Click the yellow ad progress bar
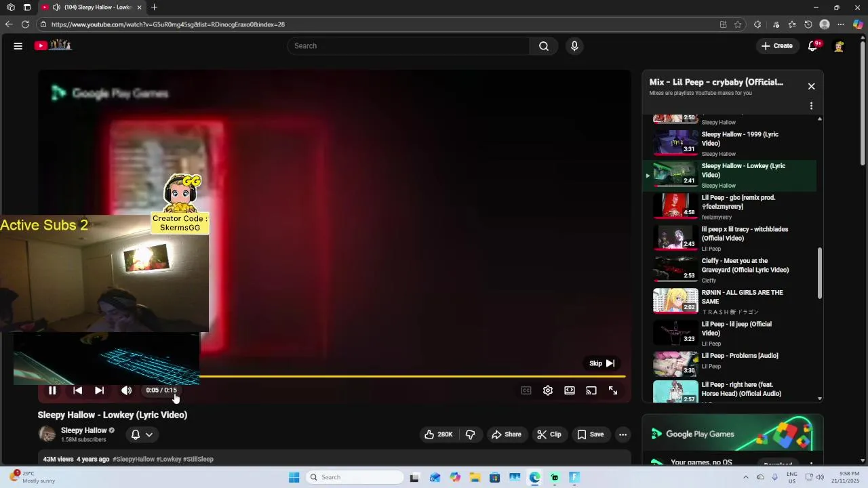868x488 pixels. click(412, 376)
